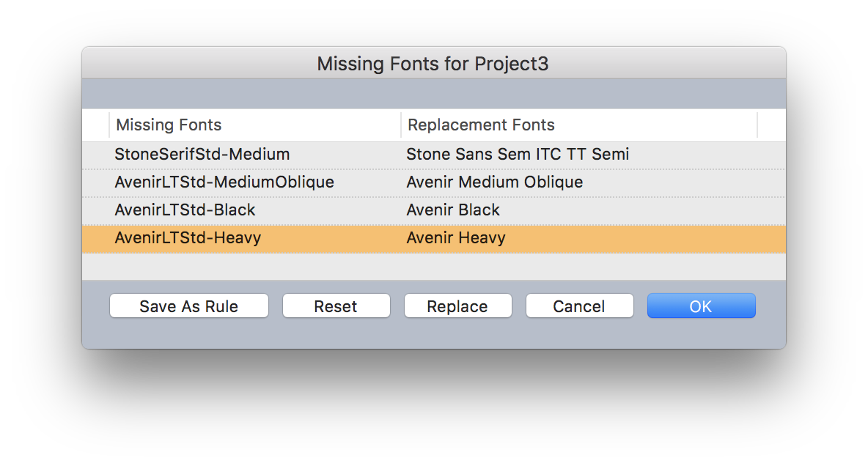Click the Replacement Fonts column header
This screenshot has width=868, height=466.
[x=481, y=125]
